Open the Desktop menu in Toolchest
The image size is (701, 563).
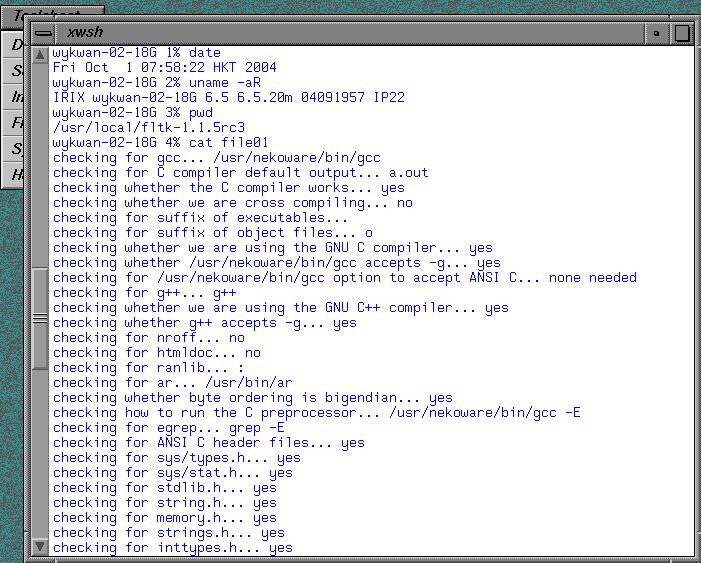[x=13, y=44]
